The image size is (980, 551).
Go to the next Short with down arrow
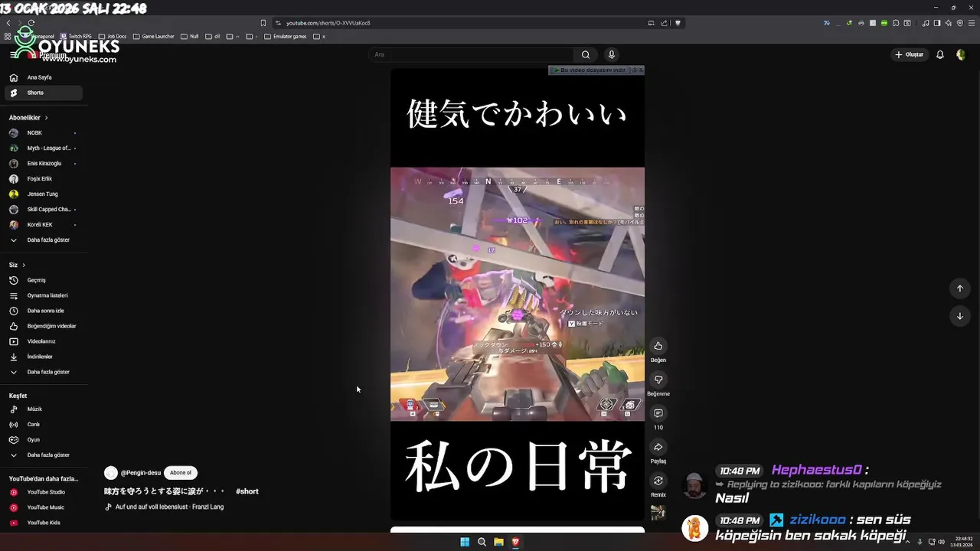coord(960,316)
